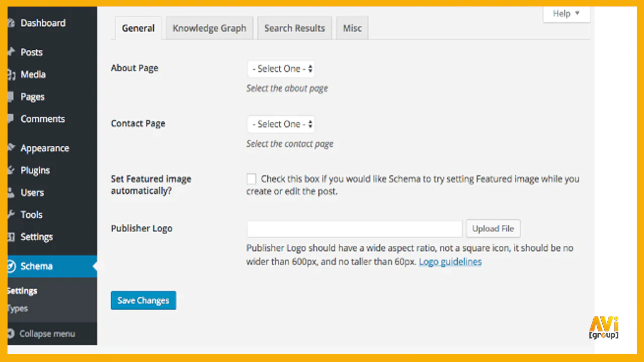
Task: Open the Settings submenu under Schema
Action: [x=22, y=291]
